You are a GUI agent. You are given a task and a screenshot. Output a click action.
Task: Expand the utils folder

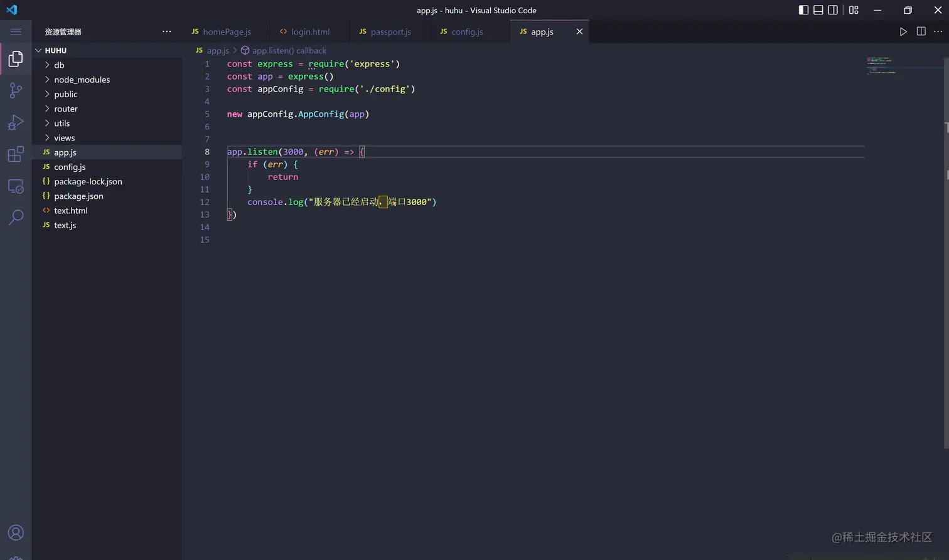click(x=107, y=124)
